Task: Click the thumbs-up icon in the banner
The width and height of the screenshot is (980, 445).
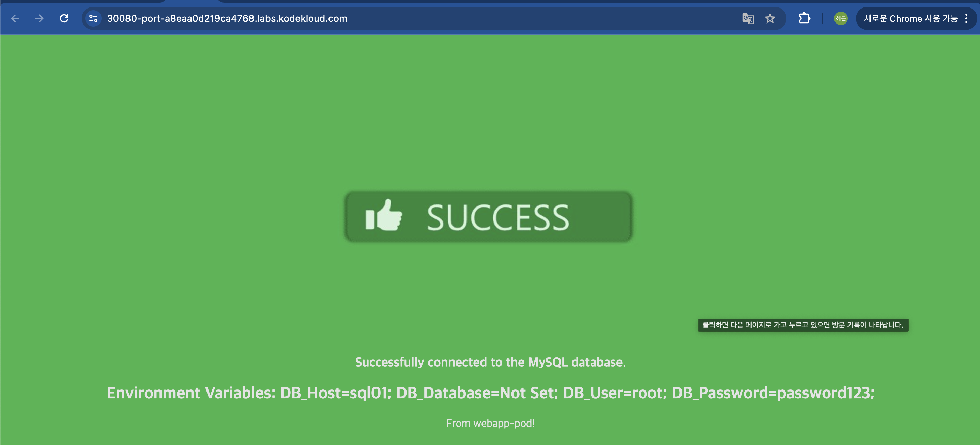Action: (383, 216)
